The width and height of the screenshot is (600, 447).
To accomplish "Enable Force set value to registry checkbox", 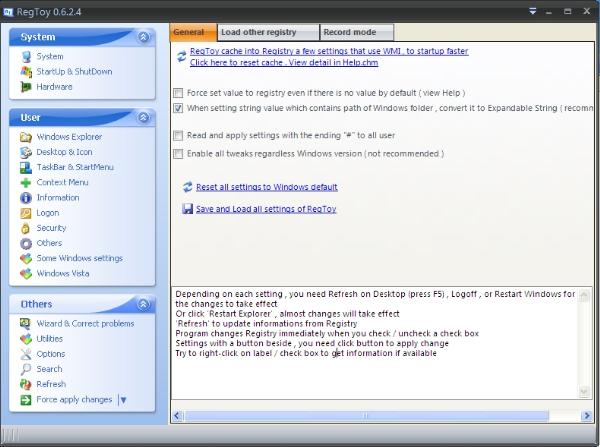I will click(178, 93).
